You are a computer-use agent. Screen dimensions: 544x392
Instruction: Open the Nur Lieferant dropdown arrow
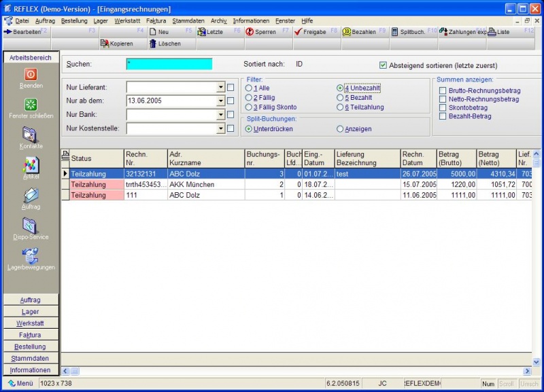tap(220, 88)
